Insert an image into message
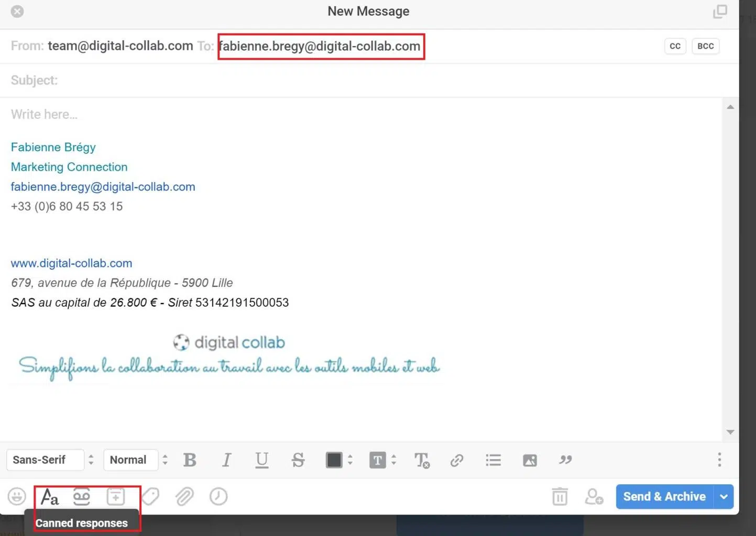The width and height of the screenshot is (756, 536). tap(530, 460)
